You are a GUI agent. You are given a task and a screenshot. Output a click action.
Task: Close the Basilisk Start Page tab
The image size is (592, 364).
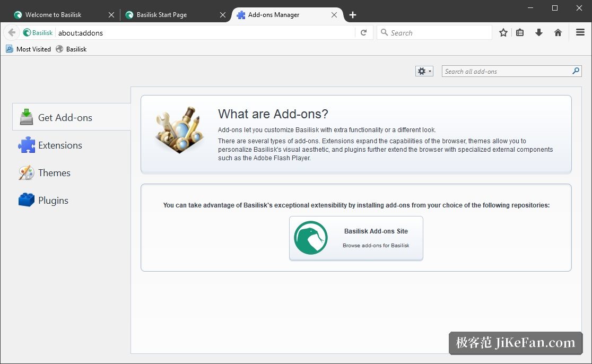click(x=223, y=15)
